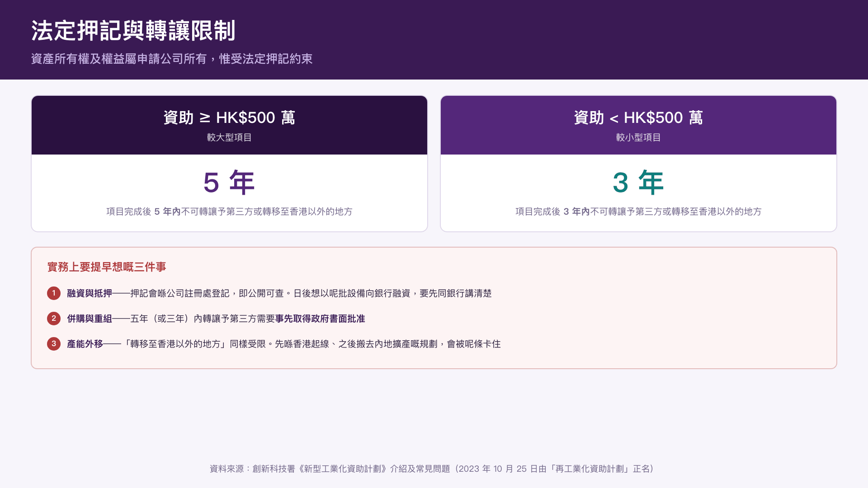868x488 pixels.
Task: Click the 較小型項目 label
Action: pyautogui.click(x=638, y=137)
